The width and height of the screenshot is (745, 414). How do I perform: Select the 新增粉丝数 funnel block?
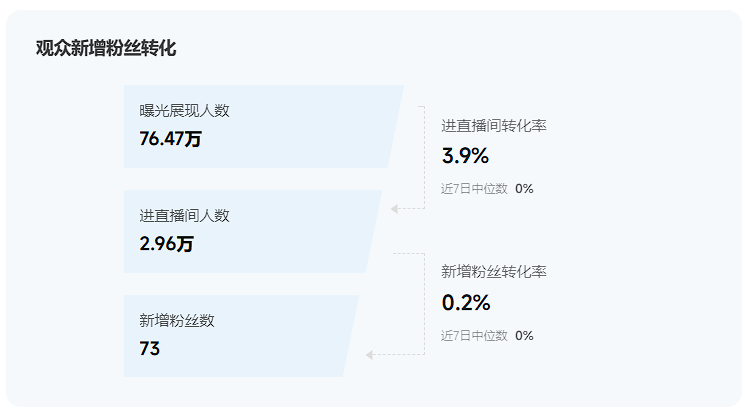(241, 336)
